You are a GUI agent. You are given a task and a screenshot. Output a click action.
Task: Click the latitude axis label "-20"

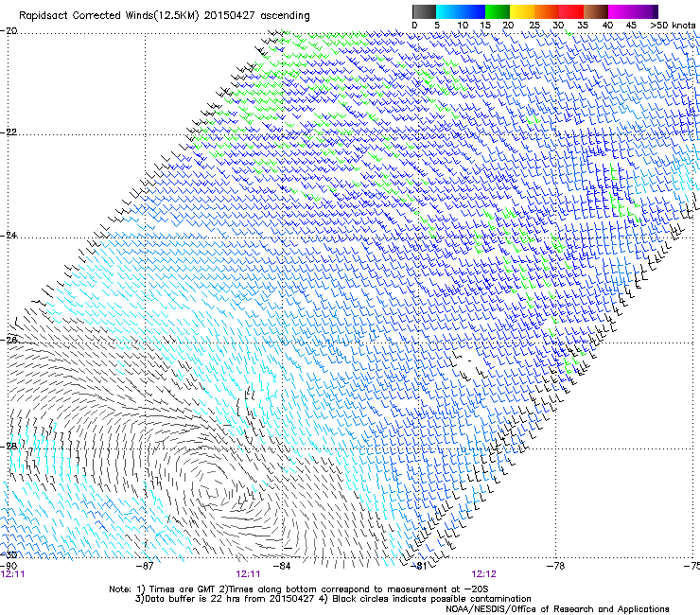[9, 31]
